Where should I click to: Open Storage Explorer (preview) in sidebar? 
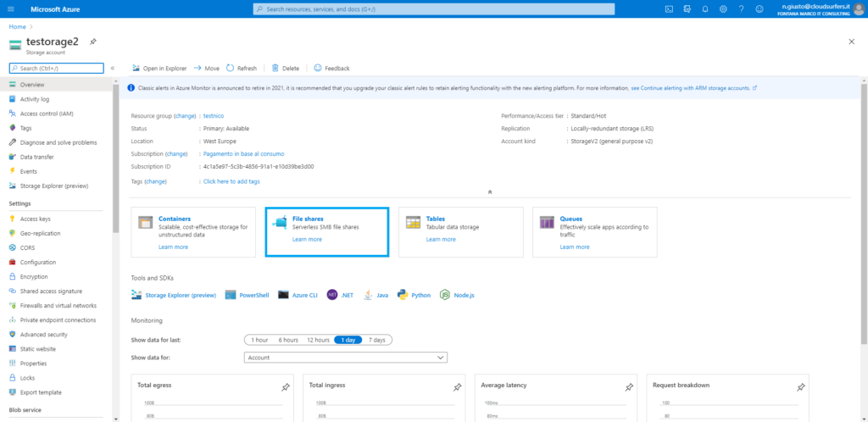click(56, 186)
